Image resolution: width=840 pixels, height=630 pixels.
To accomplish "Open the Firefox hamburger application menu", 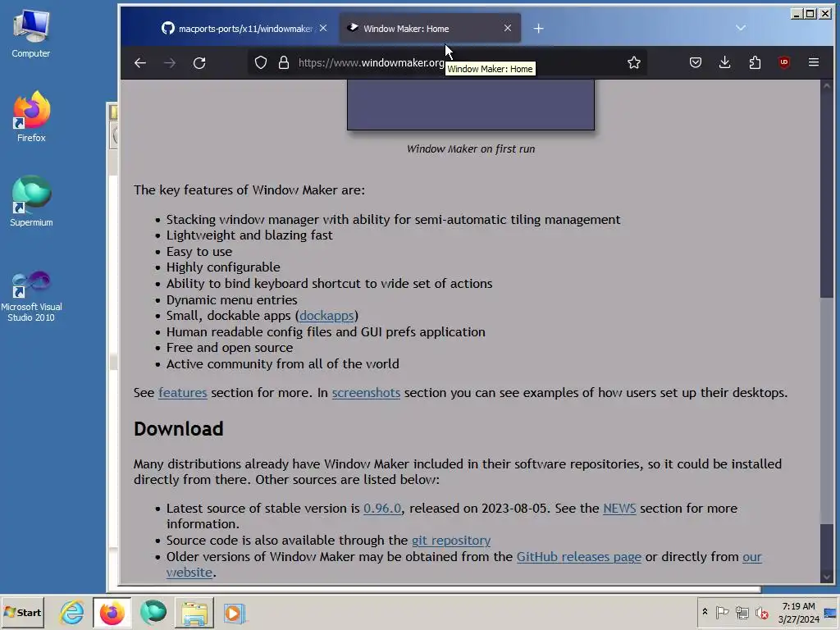I will (x=814, y=62).
